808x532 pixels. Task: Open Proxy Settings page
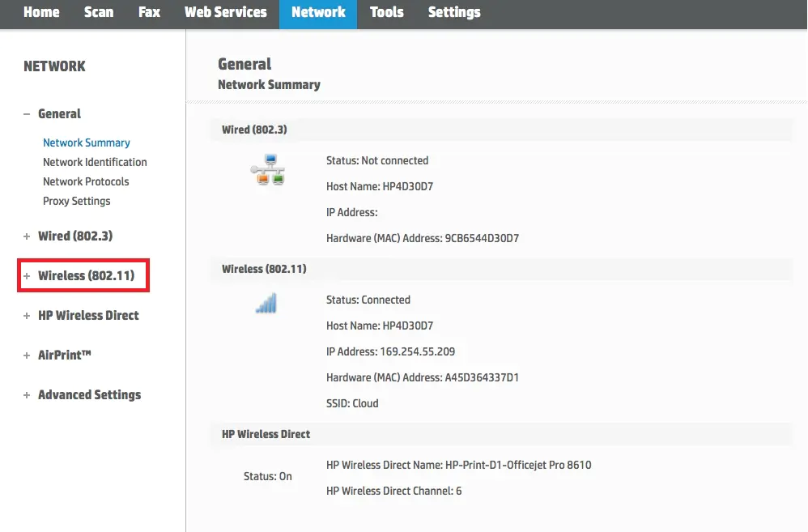pos(77,201)
